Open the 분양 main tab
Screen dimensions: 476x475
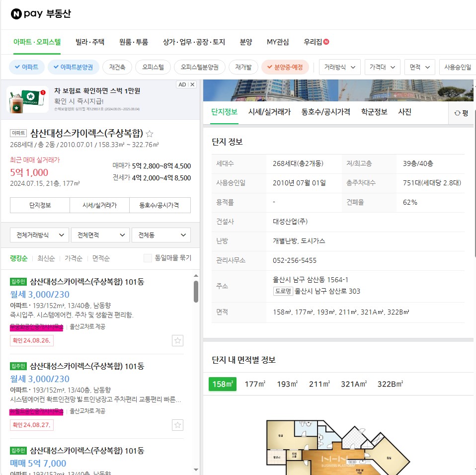tap(246, 42)
